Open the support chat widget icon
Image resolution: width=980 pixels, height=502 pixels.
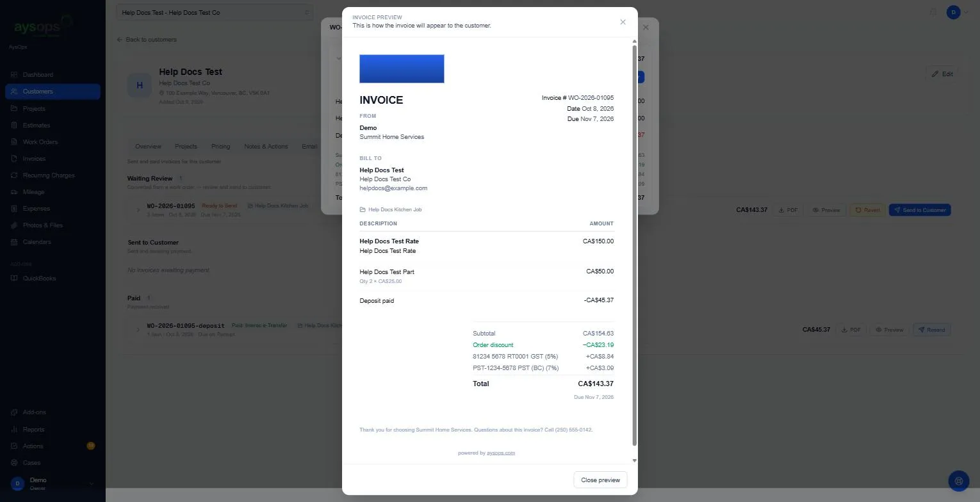tap(959, 481)
